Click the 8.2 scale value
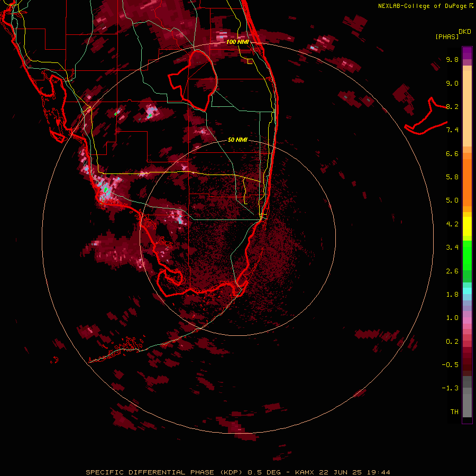This screenshot has width=476, height=476. coord(452,106)
